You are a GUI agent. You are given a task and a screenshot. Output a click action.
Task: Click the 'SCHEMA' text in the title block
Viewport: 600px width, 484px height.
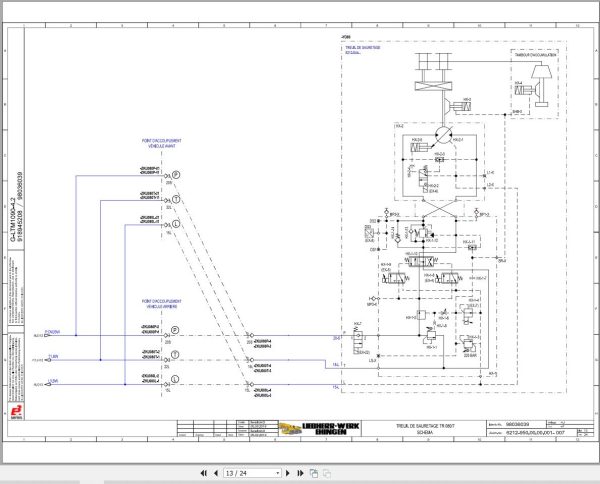coord(425,432)
